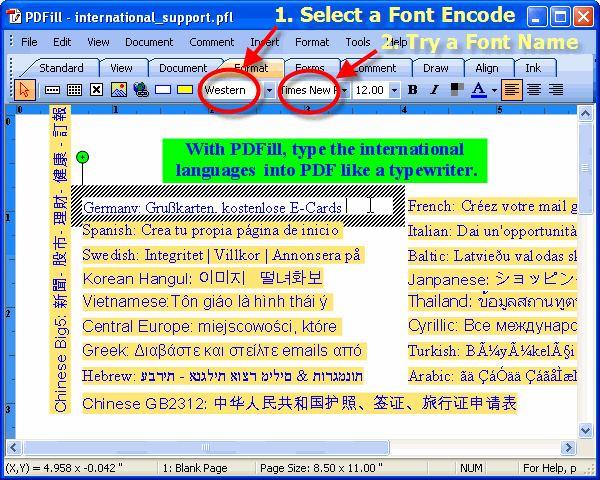Click the X checkbox tool icon
This screenshot has height=480, width=600.
click(x=97, y=90)
